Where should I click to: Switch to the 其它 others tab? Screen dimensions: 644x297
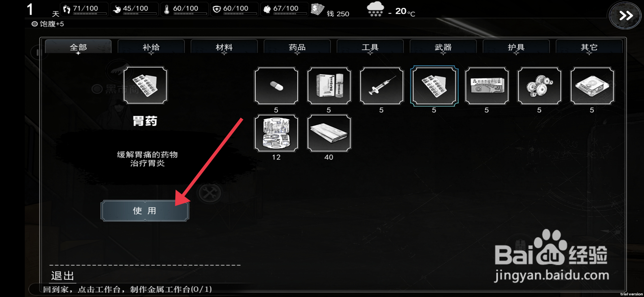click(x=589, y=47)
